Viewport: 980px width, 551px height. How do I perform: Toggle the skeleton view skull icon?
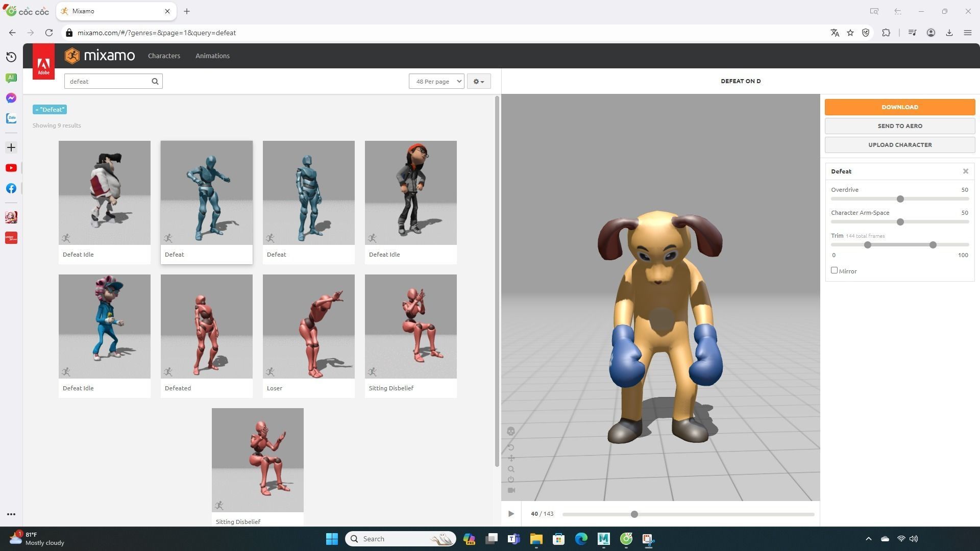(511, 431)
